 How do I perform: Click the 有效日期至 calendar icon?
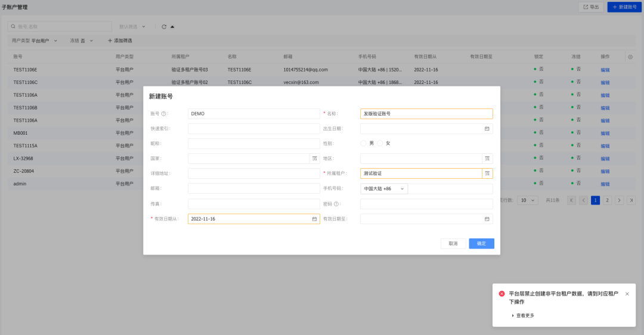click(487, 219)
